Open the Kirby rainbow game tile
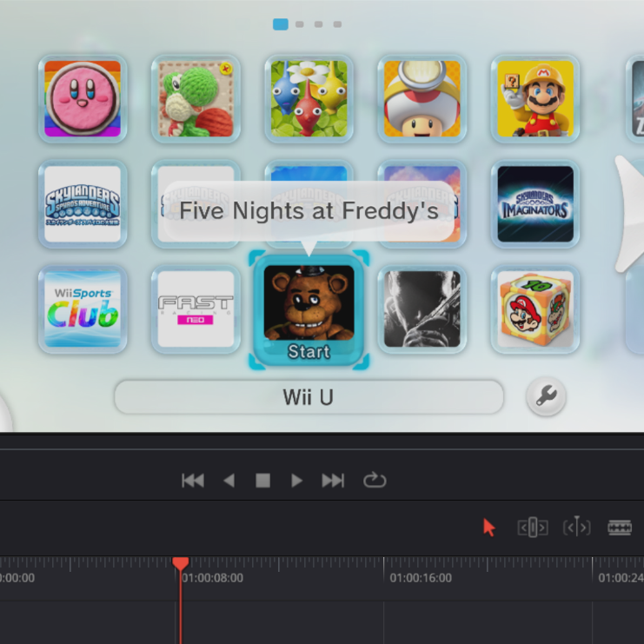 tap(83, 99)
